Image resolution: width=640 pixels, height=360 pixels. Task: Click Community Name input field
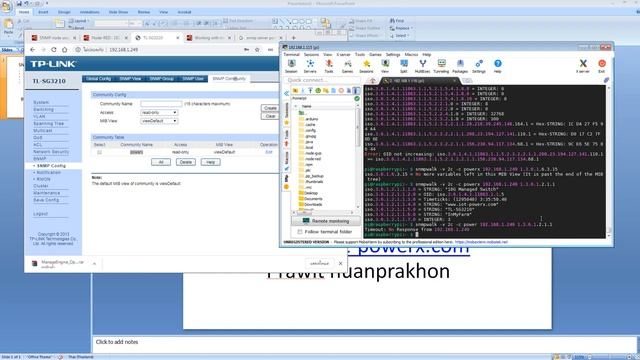click(x=161, y=104)
